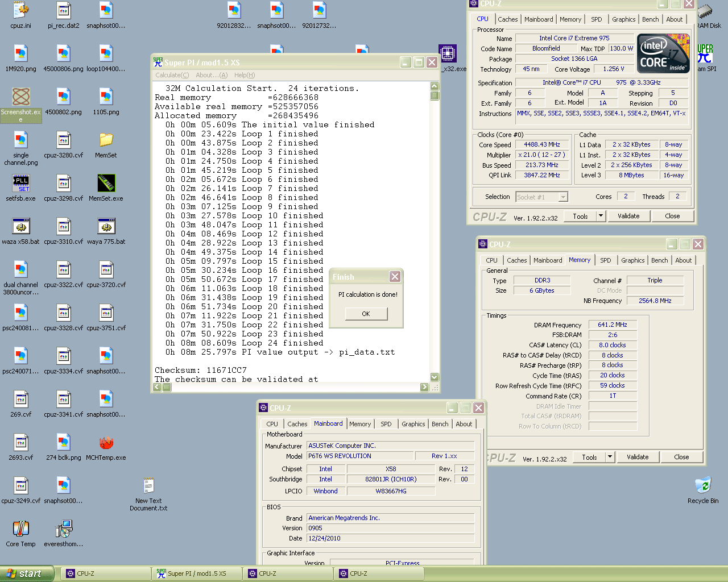Image resolution: width=728 pixels, height=582 pixels.
Task: Switch to Graphics tab in Memory window
Action: click(632, 260)
